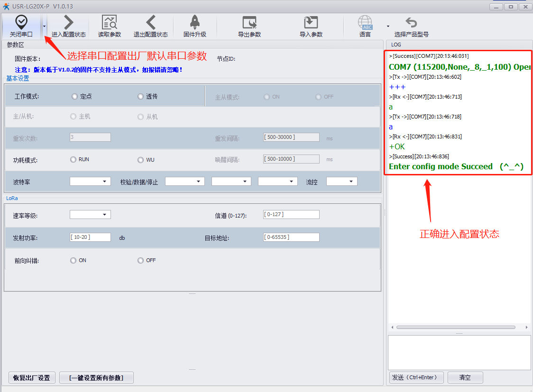Viewport: 533px width, 392px height.
Task: Open 固件升级 firmware upgrade rocket icon
Action: [x=195, y=22]
